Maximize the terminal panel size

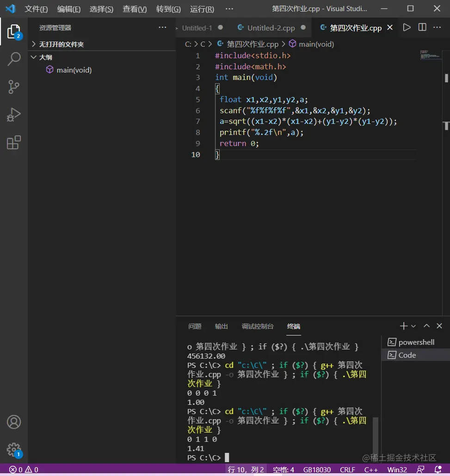[x=427, y=326]
